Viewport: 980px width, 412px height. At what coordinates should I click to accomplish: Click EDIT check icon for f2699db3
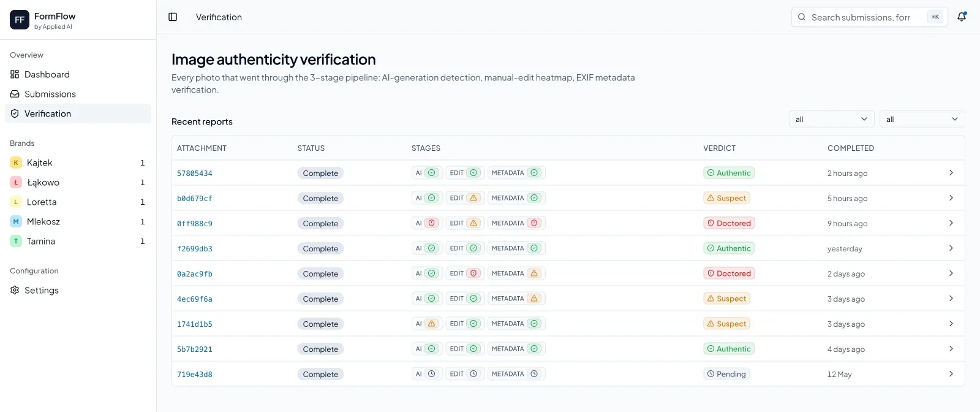pyautogui.click(x=473, y=248)
